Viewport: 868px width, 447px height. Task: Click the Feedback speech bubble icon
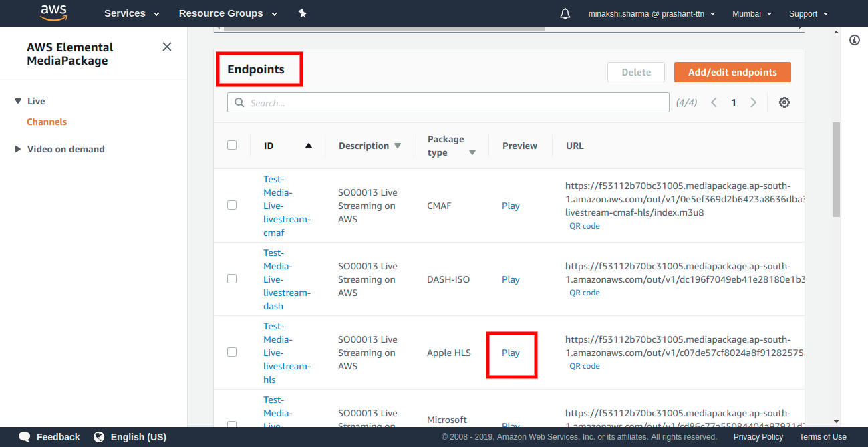tap(25, 437)
